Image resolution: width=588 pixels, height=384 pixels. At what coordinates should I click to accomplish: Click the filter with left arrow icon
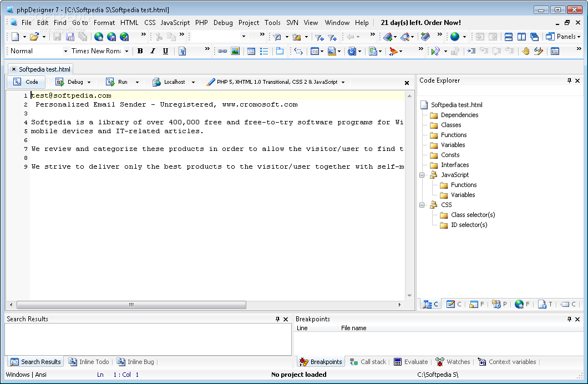(319, 37)
